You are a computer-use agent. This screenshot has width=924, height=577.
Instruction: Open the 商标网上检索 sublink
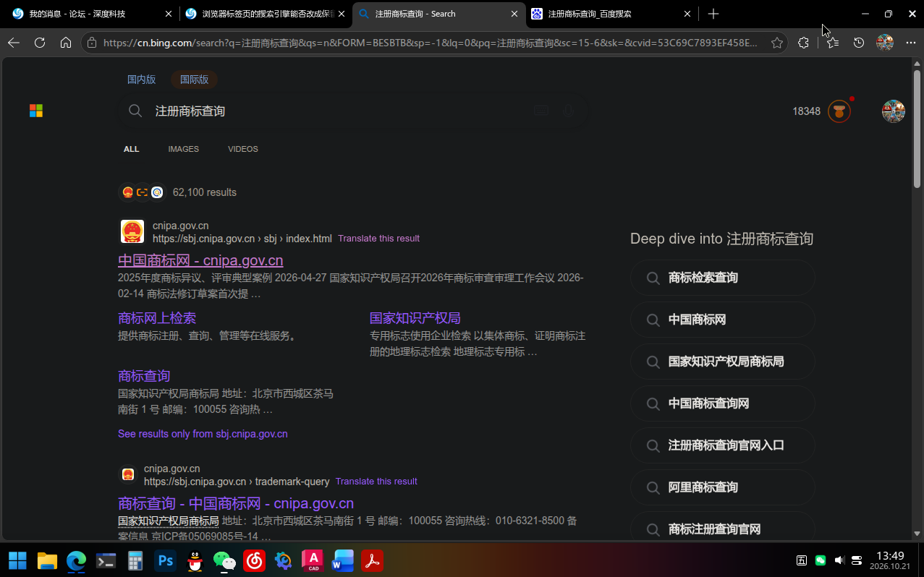[157, 318]
